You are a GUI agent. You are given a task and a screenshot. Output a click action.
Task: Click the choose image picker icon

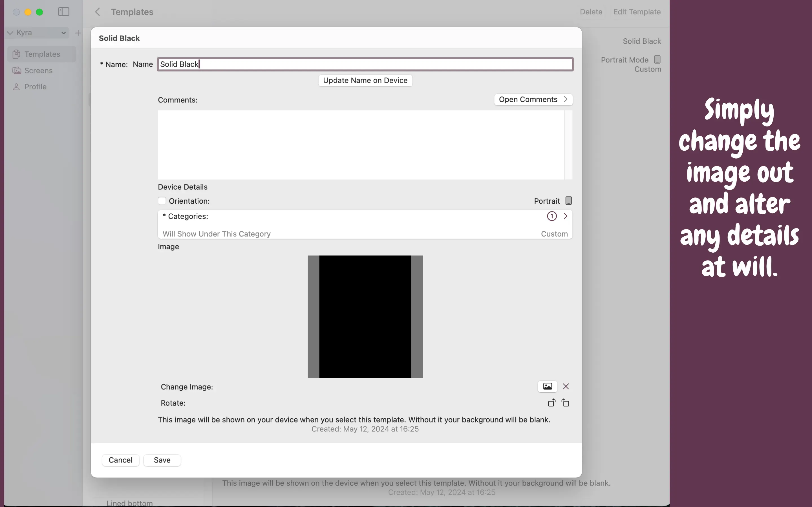click(547, 386)
